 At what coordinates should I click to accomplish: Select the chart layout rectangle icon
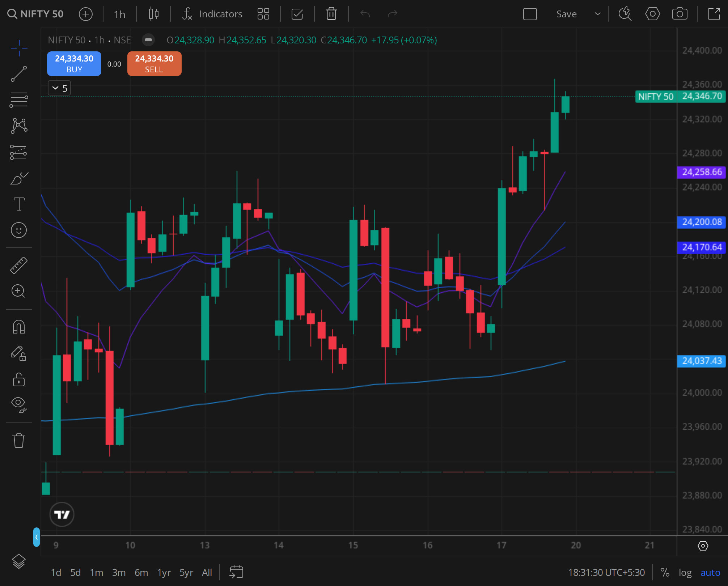pos(530,14)
